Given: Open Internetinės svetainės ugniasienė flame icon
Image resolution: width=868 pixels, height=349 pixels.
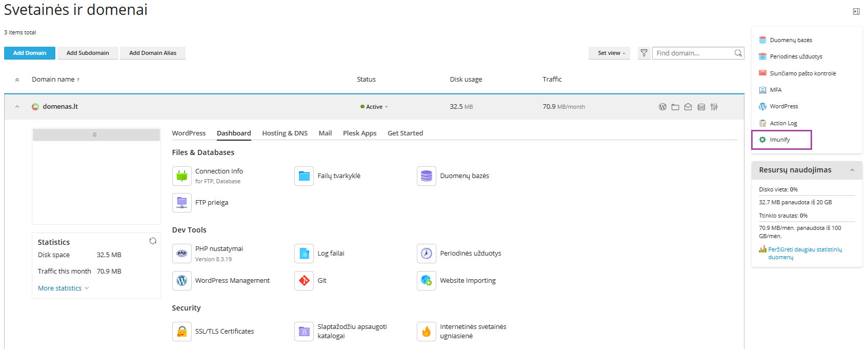Looking at the screenshot, I should [x=427, y=332].
